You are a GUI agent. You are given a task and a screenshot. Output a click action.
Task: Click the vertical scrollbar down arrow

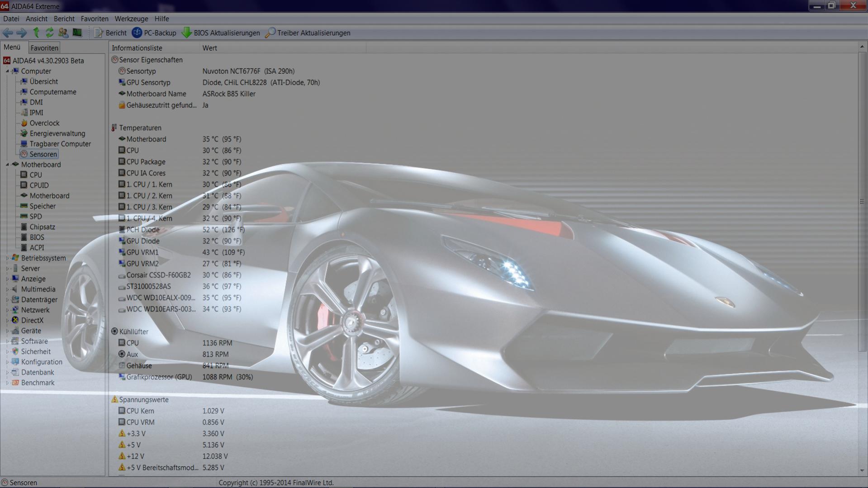[862, 471]
